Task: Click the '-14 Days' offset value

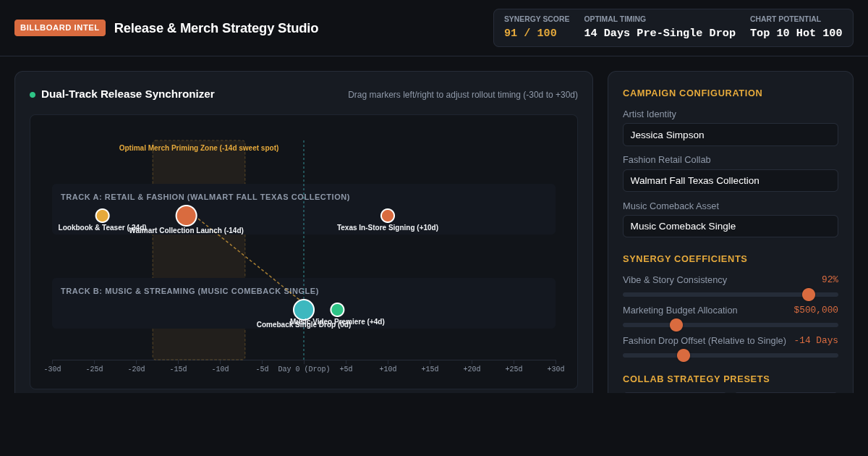Action: [x=816, y=340]
